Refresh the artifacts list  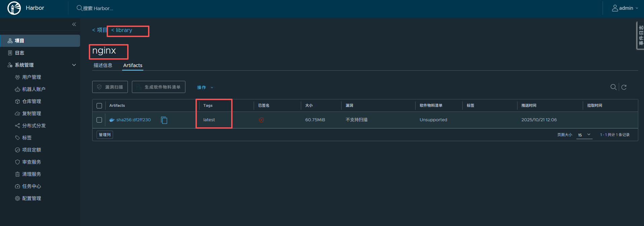coord(624,87)
